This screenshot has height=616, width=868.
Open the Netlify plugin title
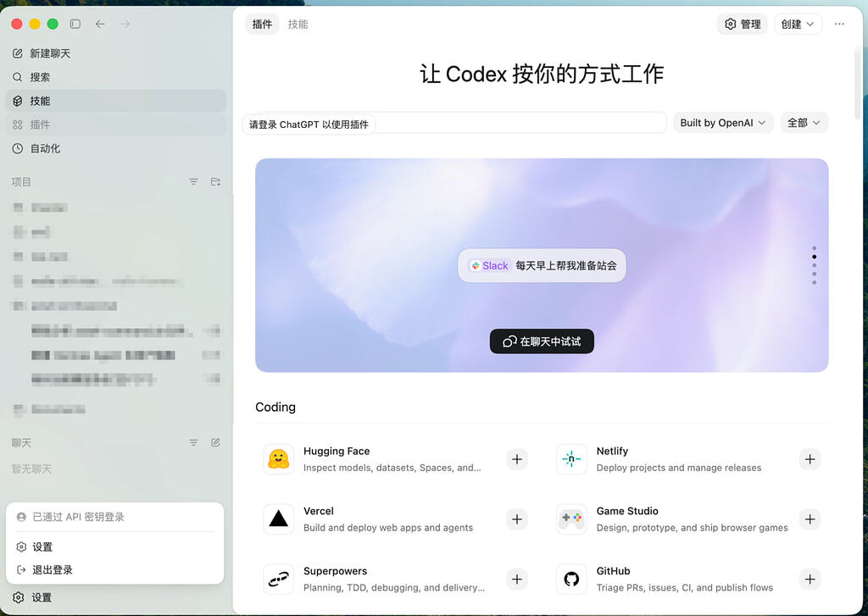(x=612, y=451)
